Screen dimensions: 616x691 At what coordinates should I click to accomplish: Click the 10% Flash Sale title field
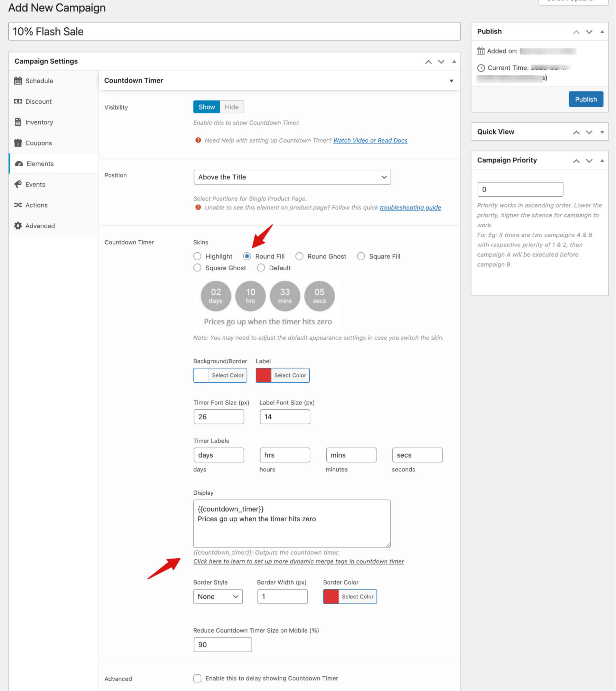(233, 31)
